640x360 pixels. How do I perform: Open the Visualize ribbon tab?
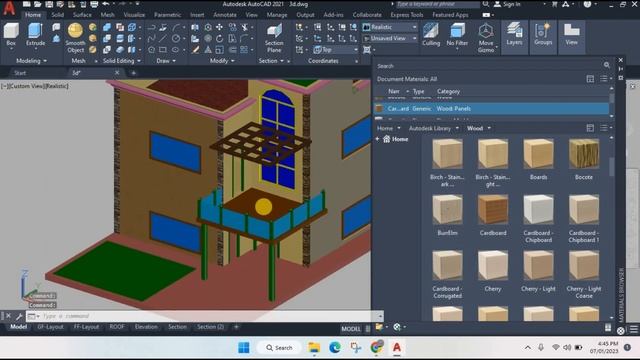coord(134,15)
